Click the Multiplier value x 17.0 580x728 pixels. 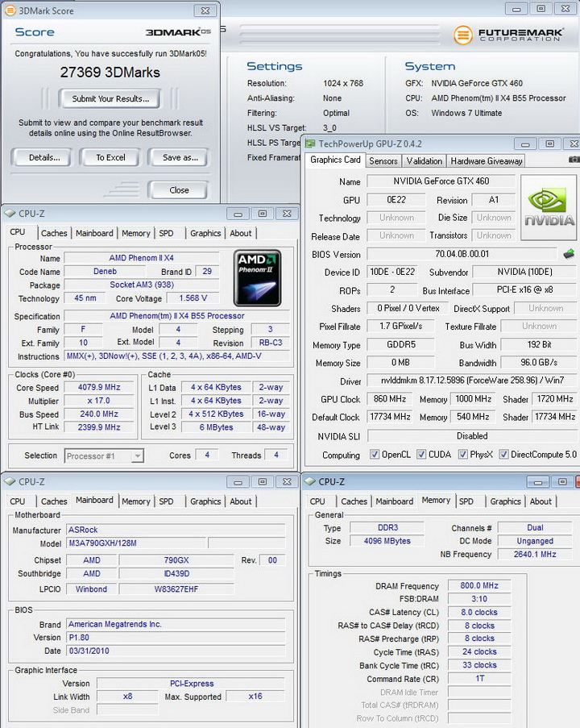pos(99,401)
